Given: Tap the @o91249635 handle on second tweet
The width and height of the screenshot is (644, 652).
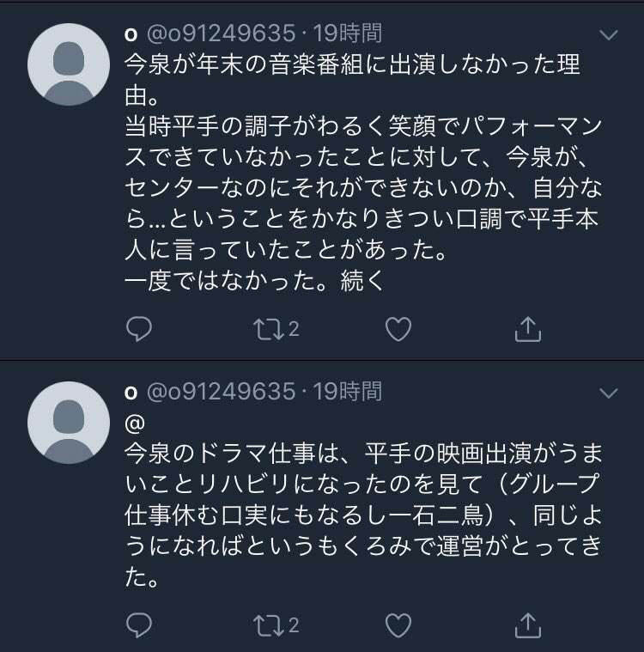Looking at the screenshot, I should pyautogui.click(x=222, y=391).
